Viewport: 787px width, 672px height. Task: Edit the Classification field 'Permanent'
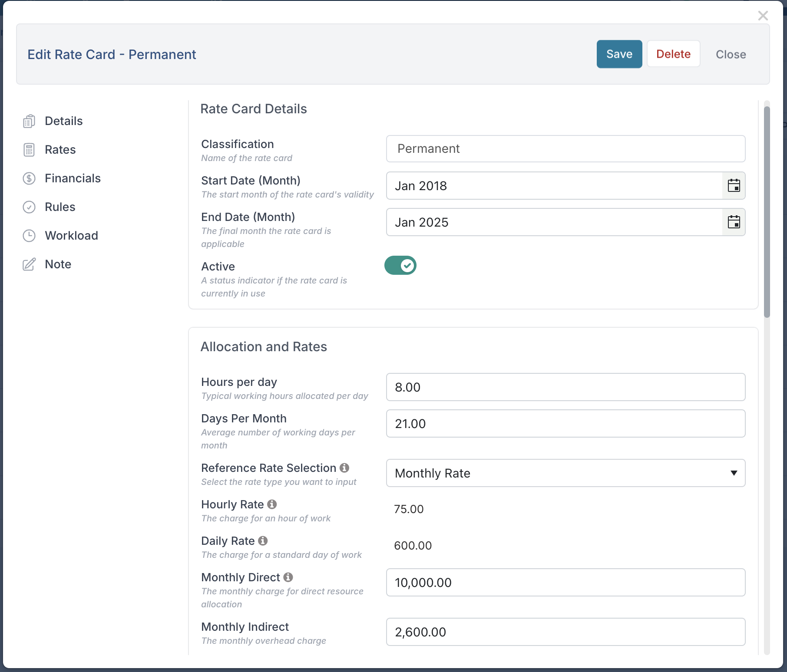[x=566, y=149]
